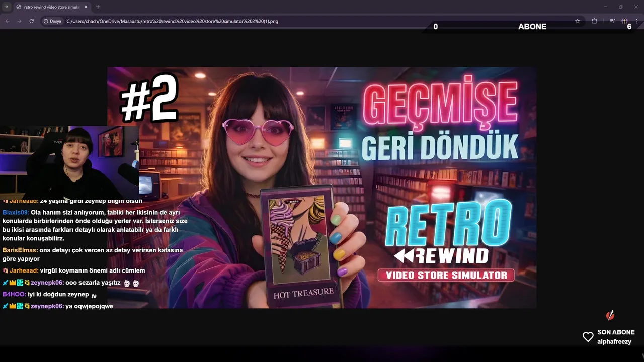This screenshot has width=644, height=362.
Task: Click the Dosya site info chip
Action: click(x=52, y=21)
